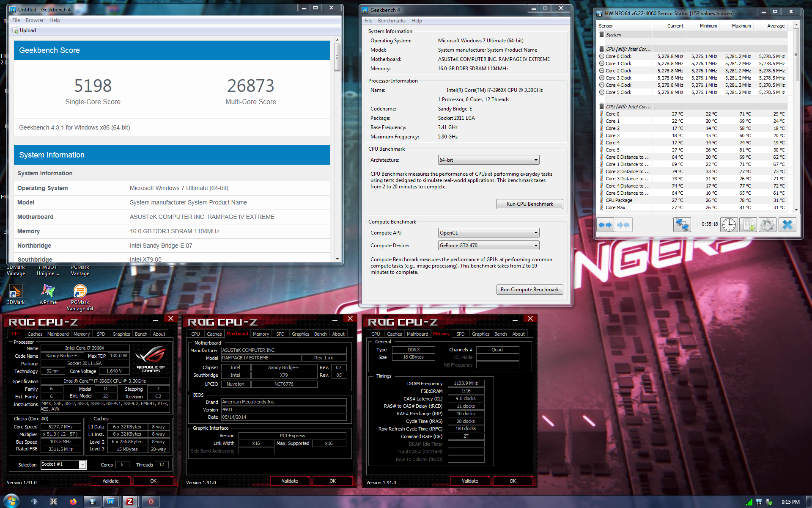
Task: Click the red power icon taskbar button
Action: 151,502
